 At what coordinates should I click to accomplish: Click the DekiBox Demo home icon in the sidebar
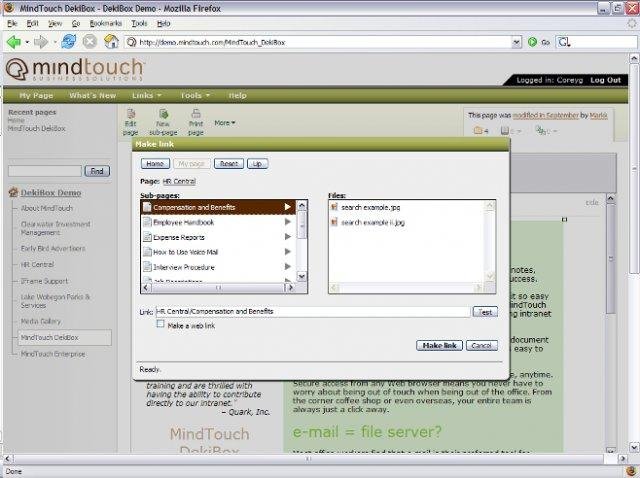[x=13, y=192]
